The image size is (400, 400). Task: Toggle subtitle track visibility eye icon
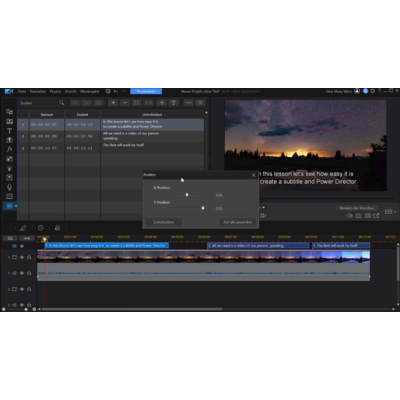[22, 246]
